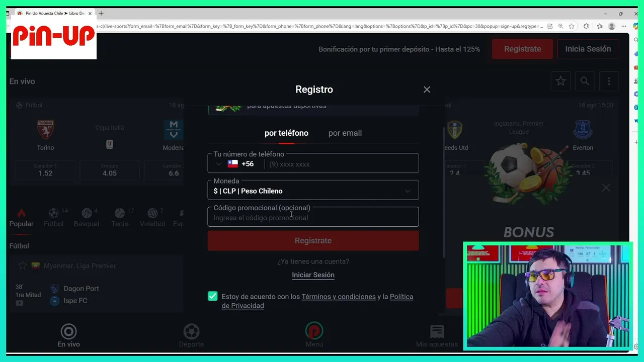644x362 pixels.
Task: Select the Fútbol sports category
Action: [54, 218]
